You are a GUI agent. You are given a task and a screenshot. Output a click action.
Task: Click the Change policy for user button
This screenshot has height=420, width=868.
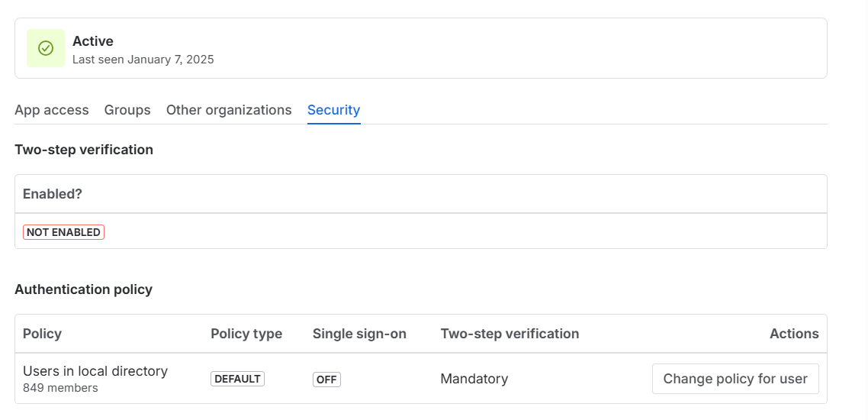click(x=735, y=379)
